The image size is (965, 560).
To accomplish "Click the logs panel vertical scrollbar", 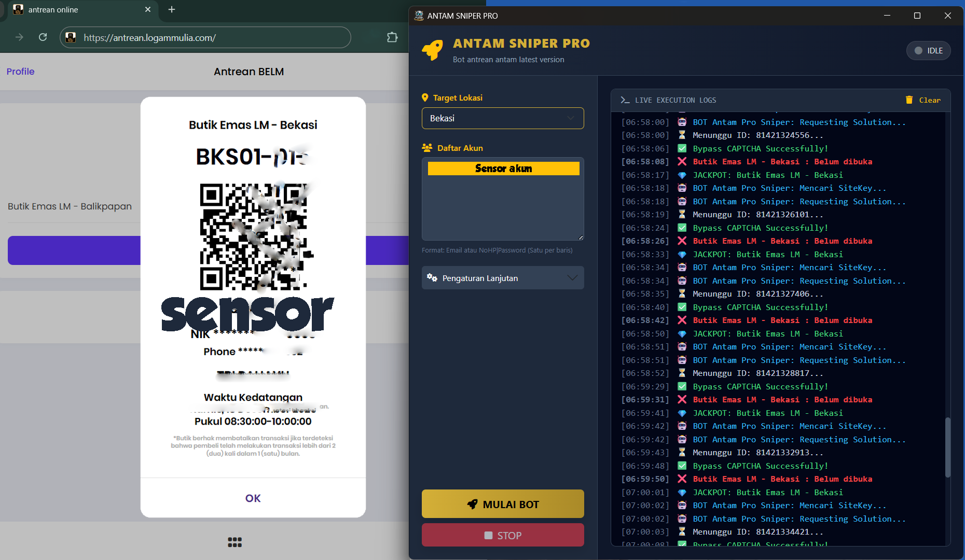I will click(x=948, y=447).
